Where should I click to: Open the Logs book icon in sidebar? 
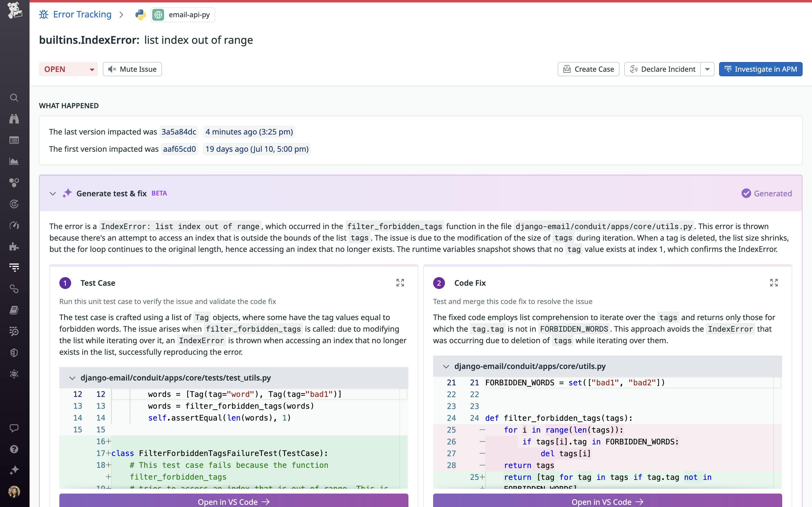14,310
